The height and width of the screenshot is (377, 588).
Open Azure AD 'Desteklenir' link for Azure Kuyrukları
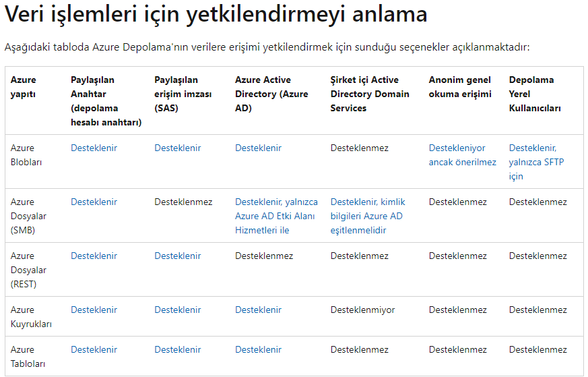coord(258,310)
